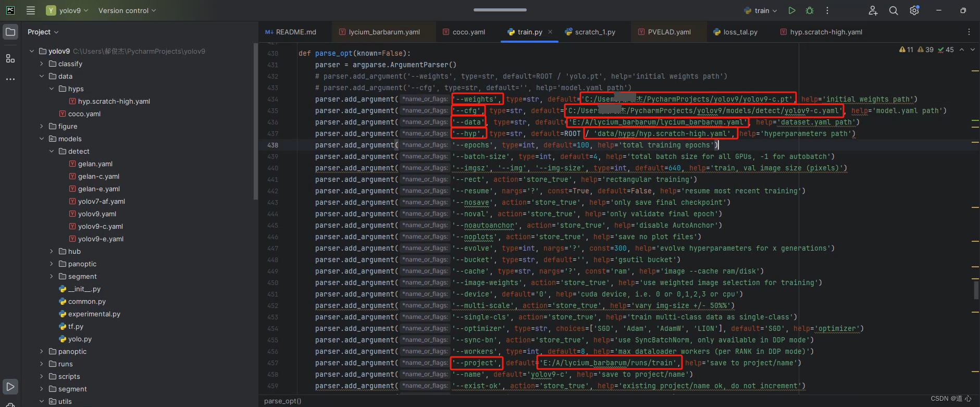The width and height of the screenshot is (980, 407).
Task: Go to next highlighted problem arrow
Action: (x=973, y=50)
